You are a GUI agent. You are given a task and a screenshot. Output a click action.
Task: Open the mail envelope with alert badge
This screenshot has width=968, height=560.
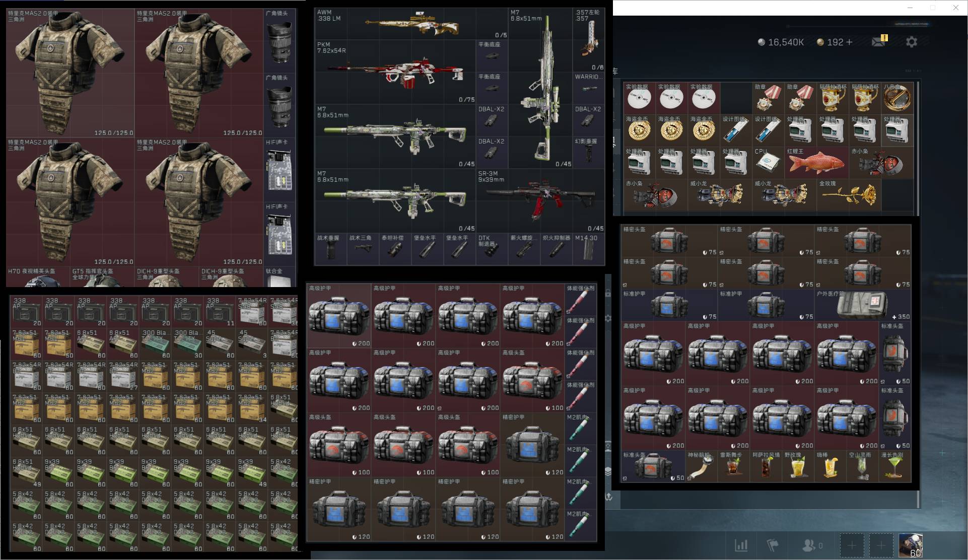[x=879, y=41]
